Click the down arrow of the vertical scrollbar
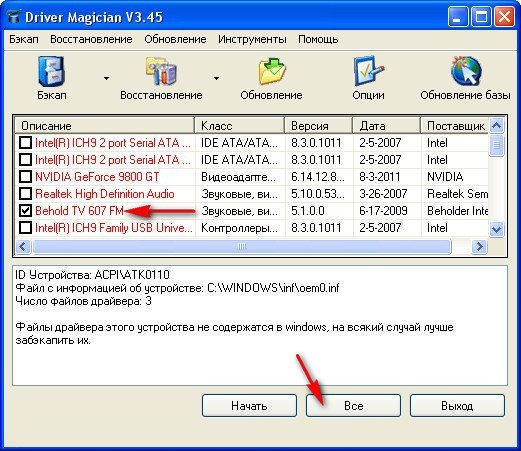 click(x=496, y=229)
